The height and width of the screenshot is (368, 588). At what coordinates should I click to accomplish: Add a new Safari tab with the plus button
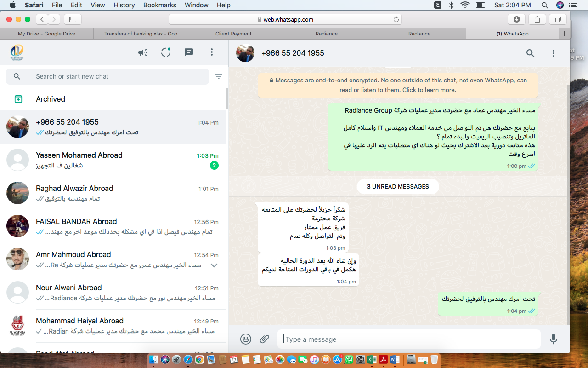click(564, 34)
